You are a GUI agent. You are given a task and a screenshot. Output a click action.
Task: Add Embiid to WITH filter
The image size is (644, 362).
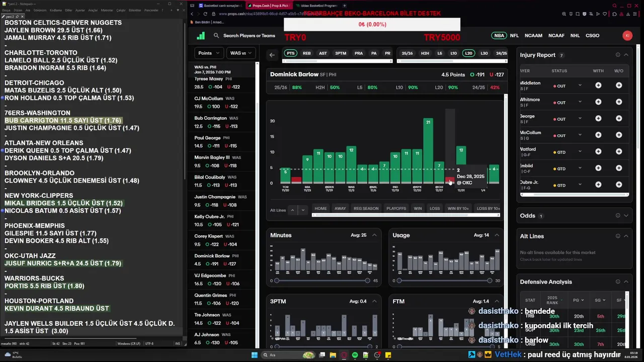point(598,168)
